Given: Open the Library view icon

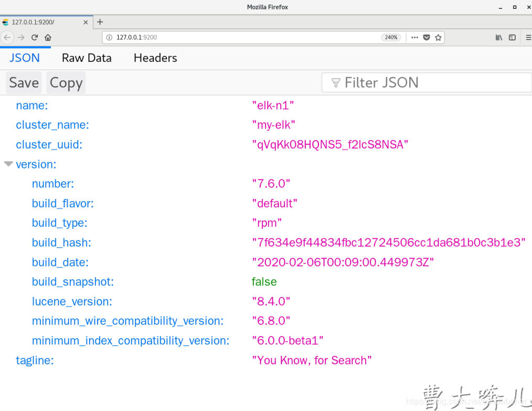Looking at the screenshot, I should pyautogui.click(x=499, y=37).
